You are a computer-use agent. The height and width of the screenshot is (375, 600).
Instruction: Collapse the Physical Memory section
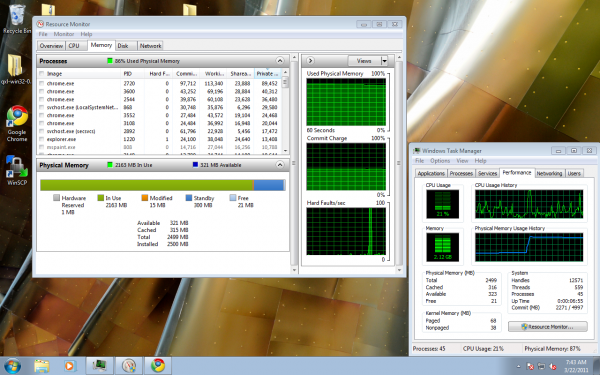pos(280,165)
